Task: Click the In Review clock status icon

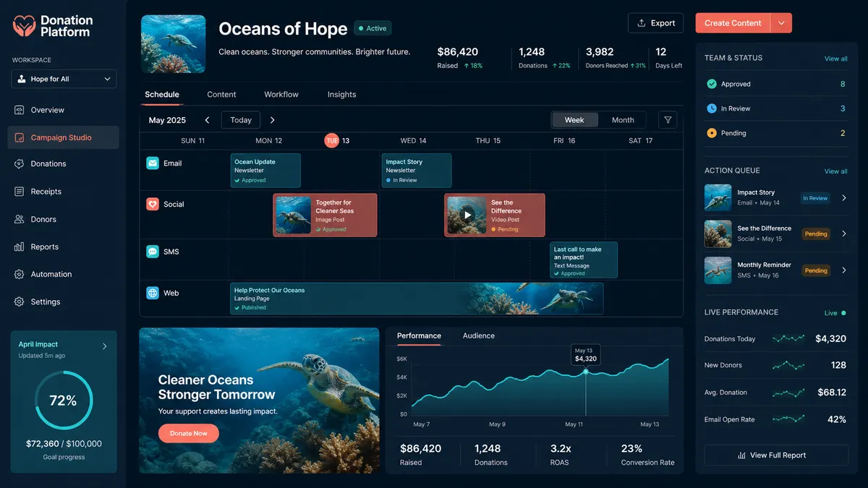Action: coord(712,108)
